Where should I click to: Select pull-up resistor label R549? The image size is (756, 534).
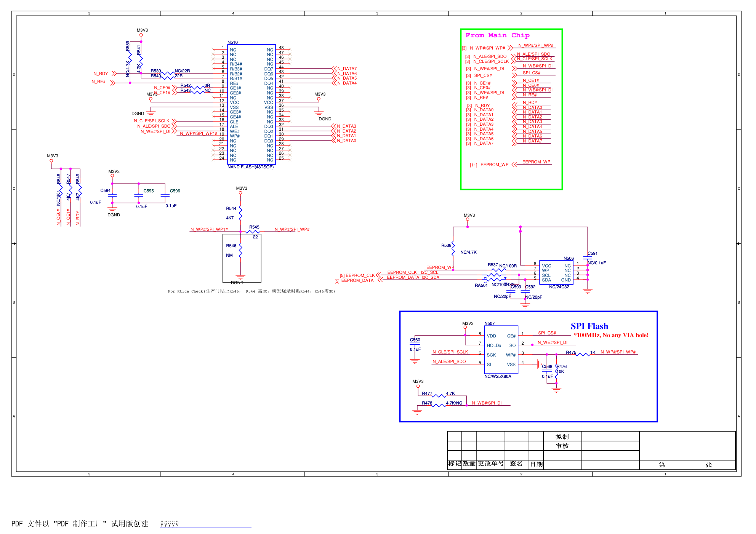pyautogui.click(x=78, y=179)
